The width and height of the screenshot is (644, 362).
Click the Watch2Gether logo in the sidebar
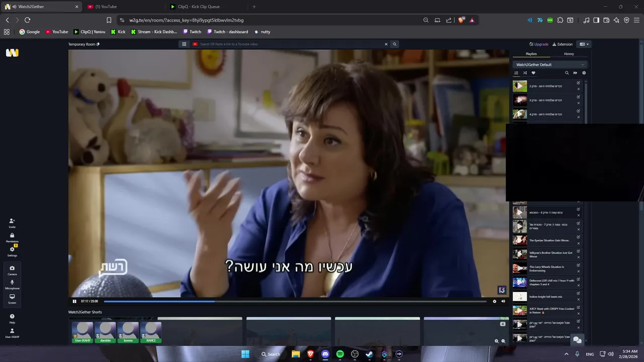[12, 53]
